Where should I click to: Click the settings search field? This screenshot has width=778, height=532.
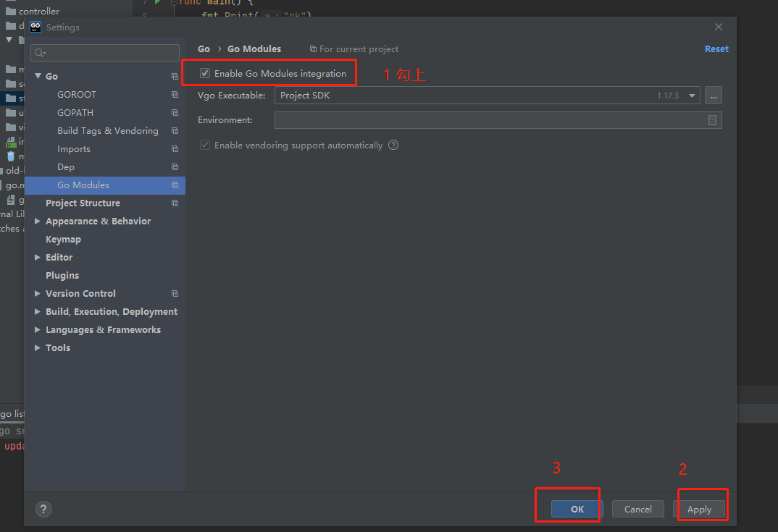pyautogui.click(x=105, y=53)
